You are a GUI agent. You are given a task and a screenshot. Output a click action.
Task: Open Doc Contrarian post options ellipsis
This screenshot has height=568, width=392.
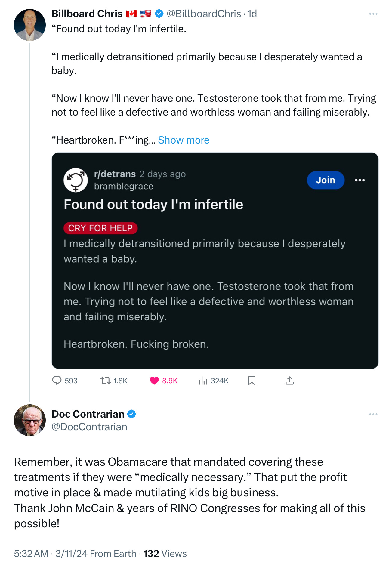[373, 414]
